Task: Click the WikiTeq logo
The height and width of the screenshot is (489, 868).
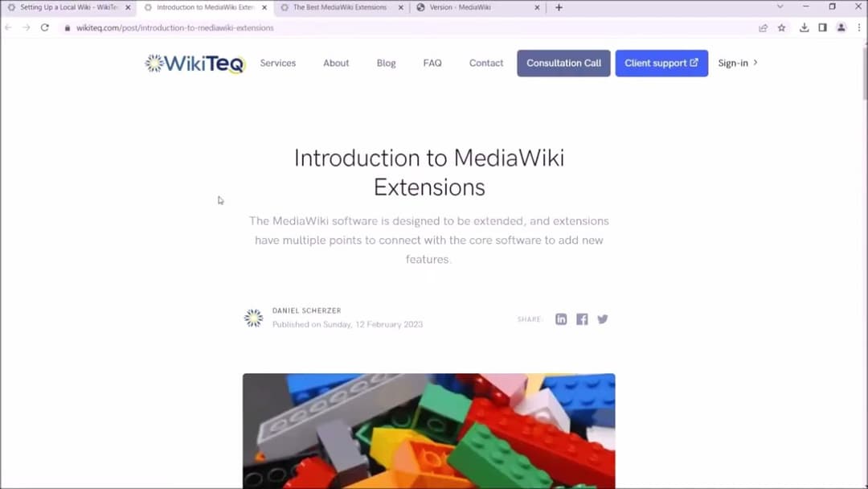Action: coord(193,63)
